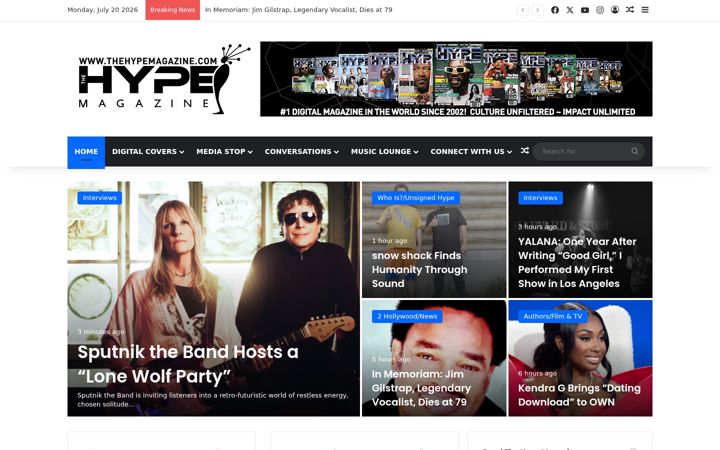Open snow shack Finds Humanity Through Sound article
The image size is (720, 450).
(419, 270)
